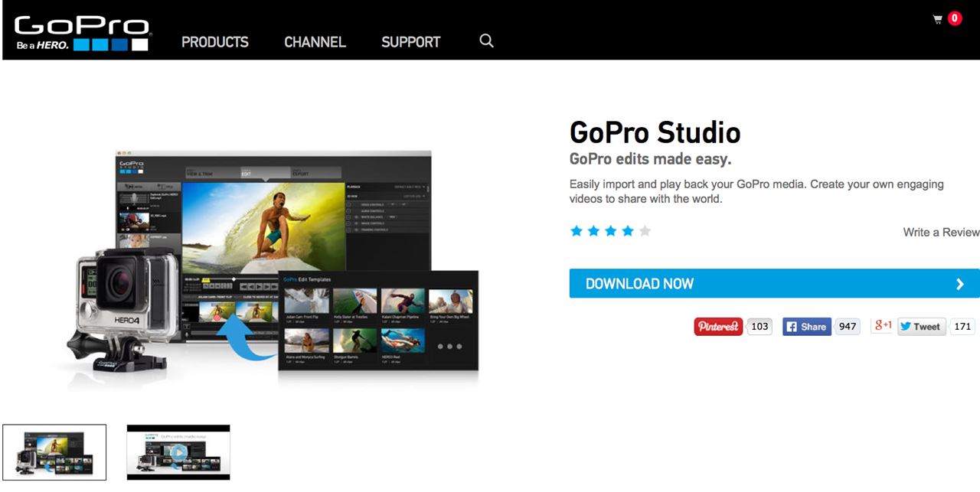This screenshot has height=492, width=980.
Task: Open the search magnifier icon
Action: pos(486,41)
